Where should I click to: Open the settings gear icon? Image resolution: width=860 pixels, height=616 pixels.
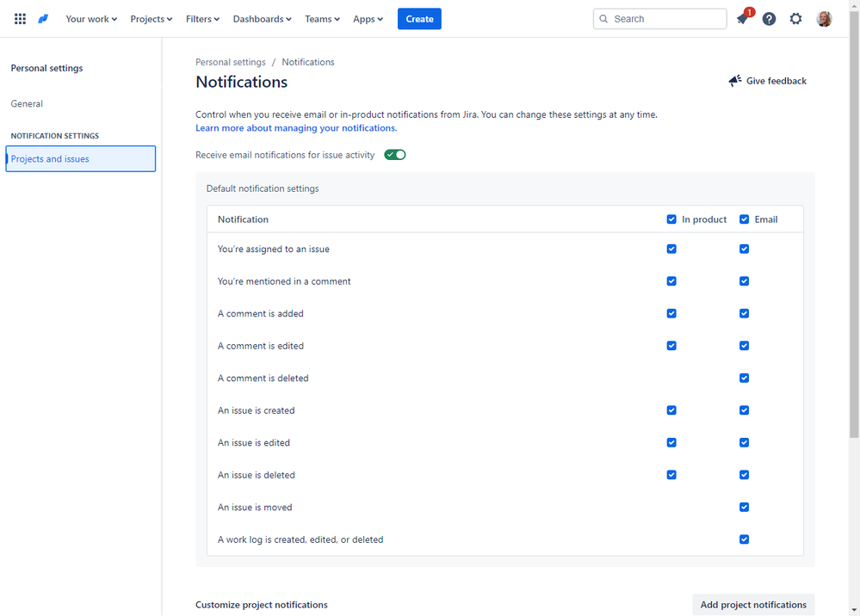(795, 19)
